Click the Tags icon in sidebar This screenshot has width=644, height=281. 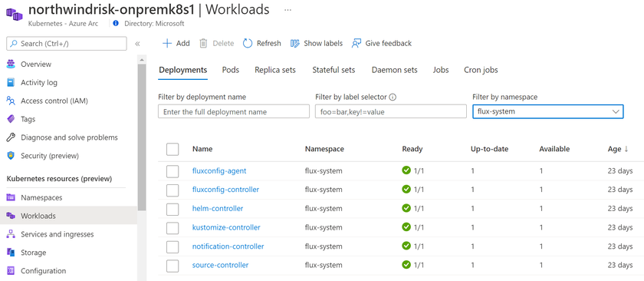pos(11,119)
